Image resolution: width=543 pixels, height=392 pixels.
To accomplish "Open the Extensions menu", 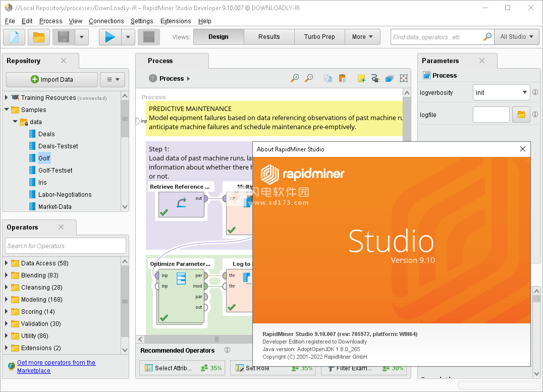I will [x=176, y=21].
